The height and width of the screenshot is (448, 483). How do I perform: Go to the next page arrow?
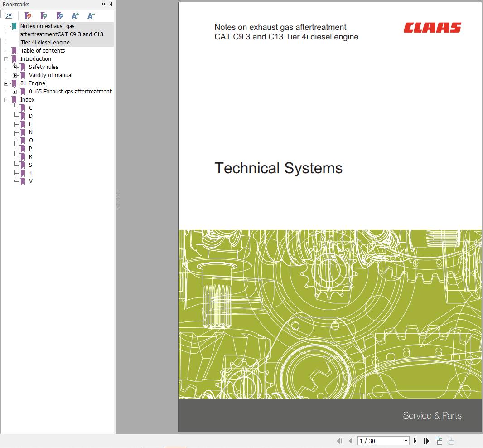tap(415, 441)
